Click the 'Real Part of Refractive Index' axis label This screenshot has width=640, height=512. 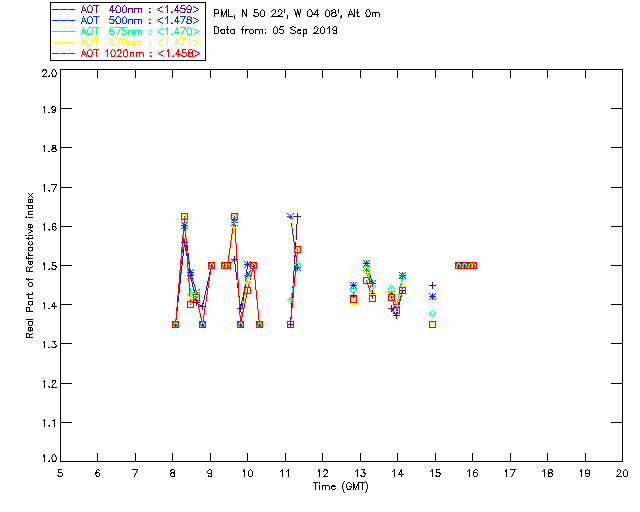[29, 265]
